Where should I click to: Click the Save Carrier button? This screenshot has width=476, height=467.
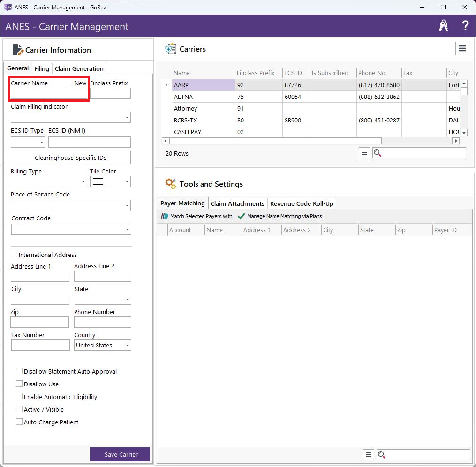tap(121, 454)
